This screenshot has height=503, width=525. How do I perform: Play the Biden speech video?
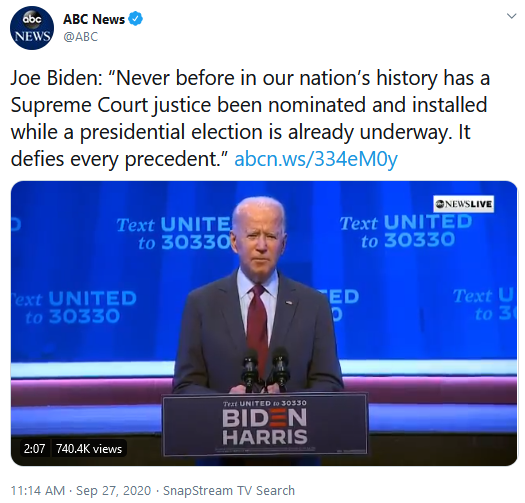(x=264, y=323)
